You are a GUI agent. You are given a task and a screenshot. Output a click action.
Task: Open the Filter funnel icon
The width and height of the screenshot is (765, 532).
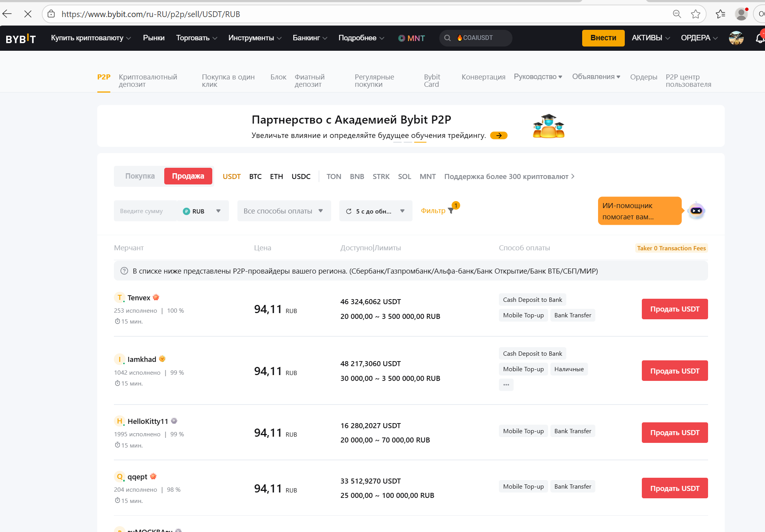[x=451, y=210]
